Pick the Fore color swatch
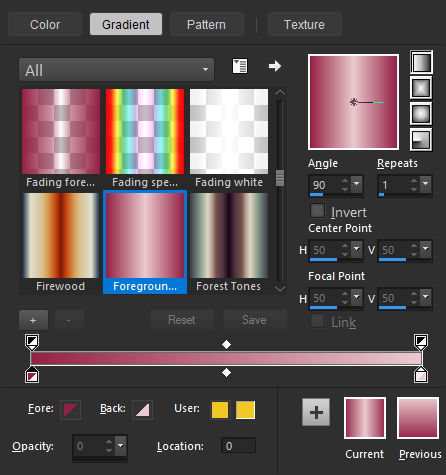Screen dimensions: 446x475 point(70,410)
